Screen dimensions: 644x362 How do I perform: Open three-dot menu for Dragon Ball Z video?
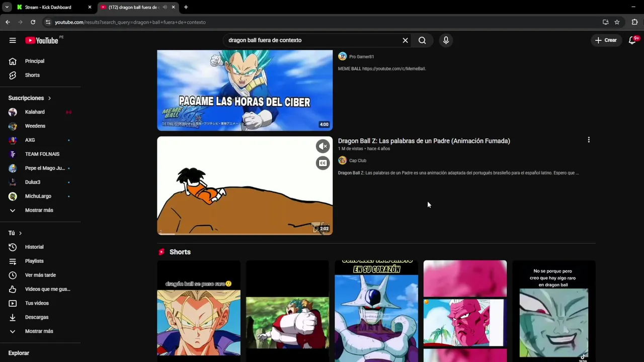(x=589, y=140)
